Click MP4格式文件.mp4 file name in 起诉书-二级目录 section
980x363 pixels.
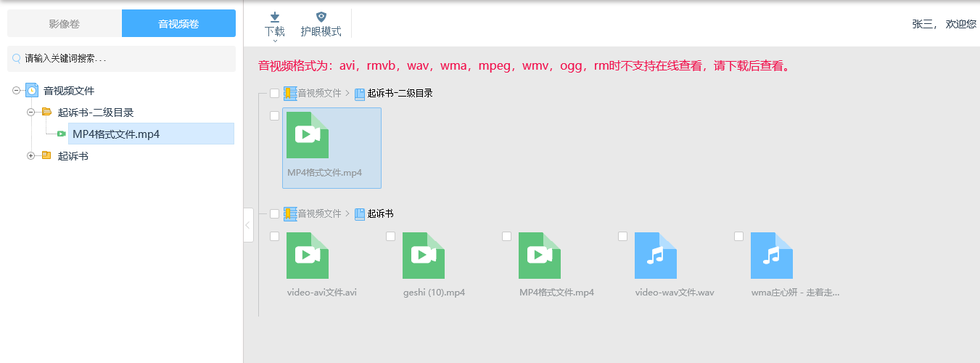pyautogui.click(x=324, y=172)
